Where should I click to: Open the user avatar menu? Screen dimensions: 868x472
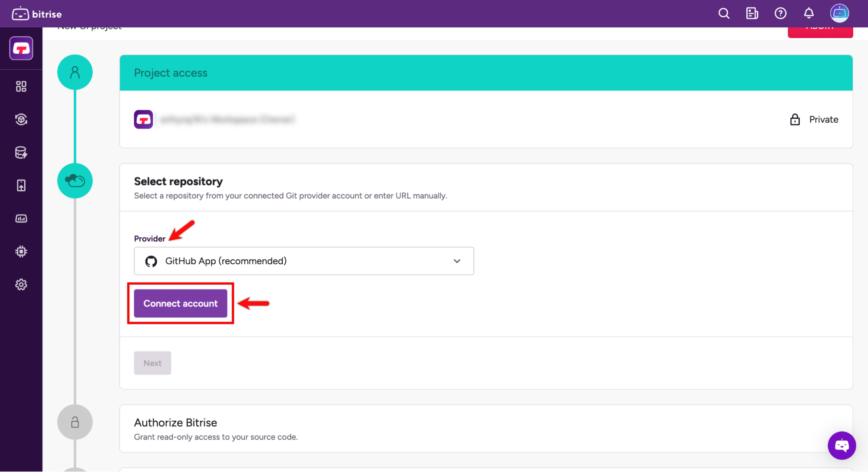tap(839, 13)
